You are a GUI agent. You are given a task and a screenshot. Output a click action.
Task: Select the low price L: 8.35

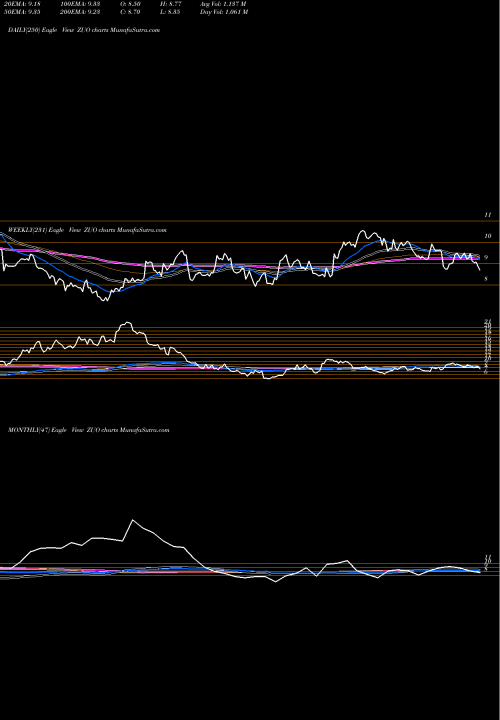[171, 12]
